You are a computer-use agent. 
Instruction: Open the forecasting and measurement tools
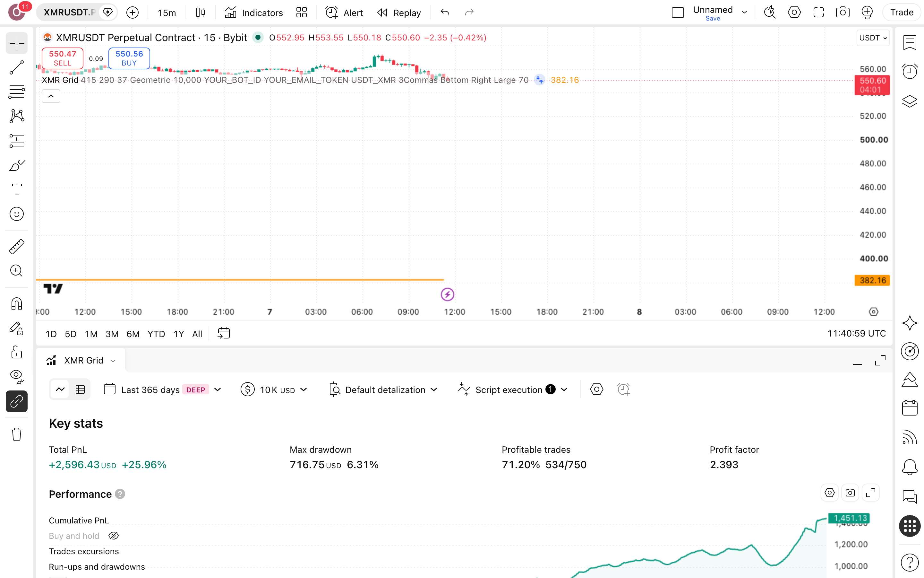(x=16, y=141)
